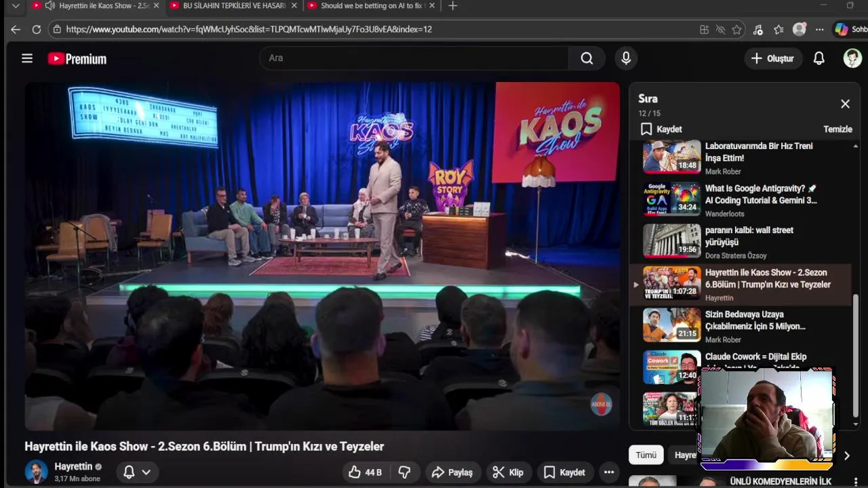
Task: Select the Tümü filter chip
Action: (646, 455)
